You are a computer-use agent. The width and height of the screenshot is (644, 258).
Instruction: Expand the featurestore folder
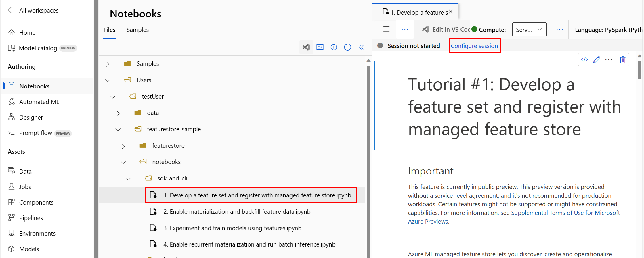123,146
